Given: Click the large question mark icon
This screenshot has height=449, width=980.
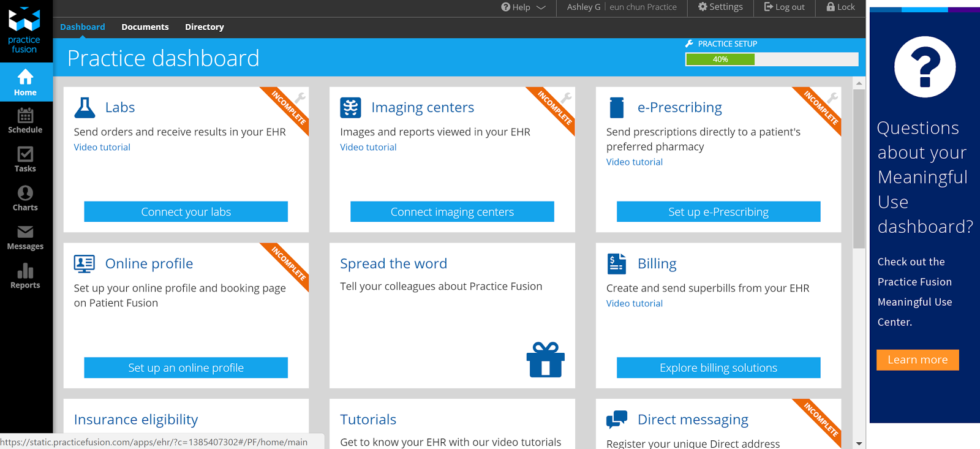Looking at the screenshot, I should click(x=925, y=67).
